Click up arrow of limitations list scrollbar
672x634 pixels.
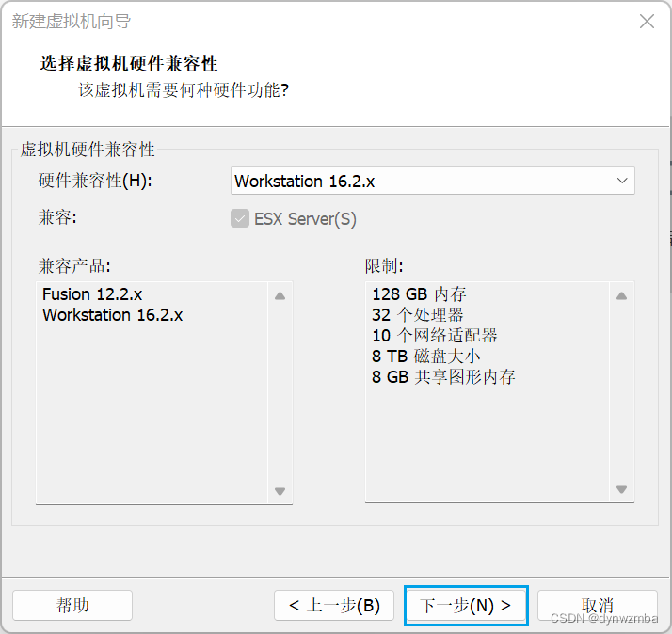(621, 295)
